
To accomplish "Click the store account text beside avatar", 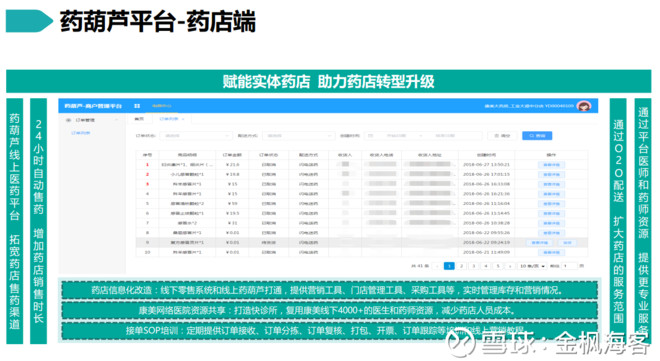I will click(x=529, y=106).
